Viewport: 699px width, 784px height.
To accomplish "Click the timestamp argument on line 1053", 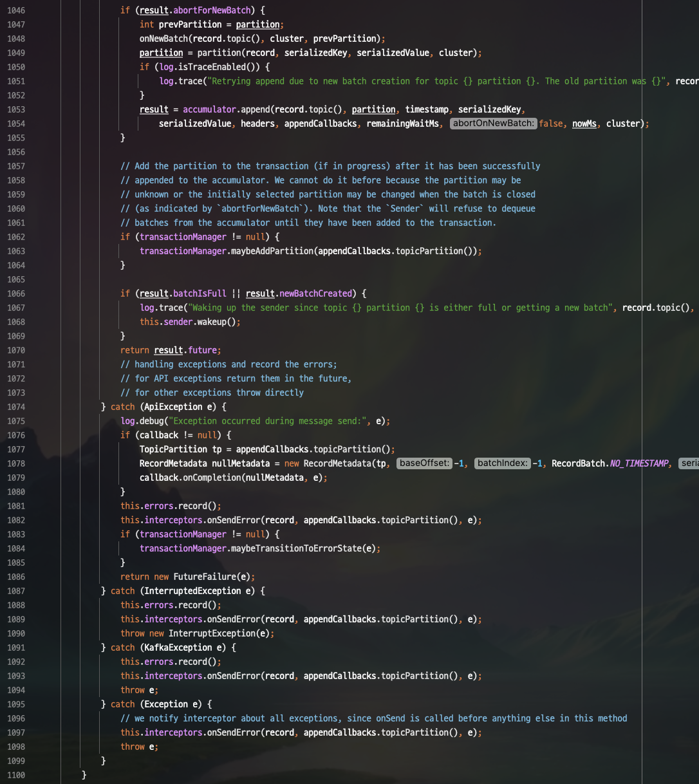I will point(427,109).
